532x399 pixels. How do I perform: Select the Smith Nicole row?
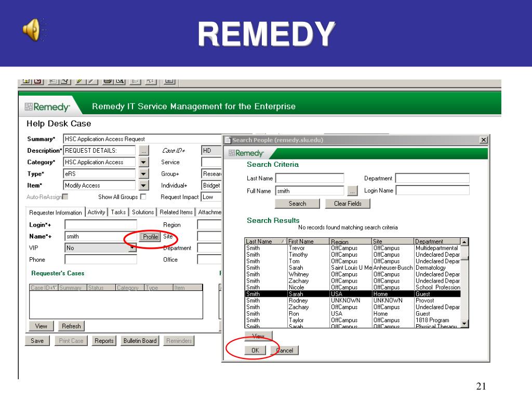pos(353,287)
